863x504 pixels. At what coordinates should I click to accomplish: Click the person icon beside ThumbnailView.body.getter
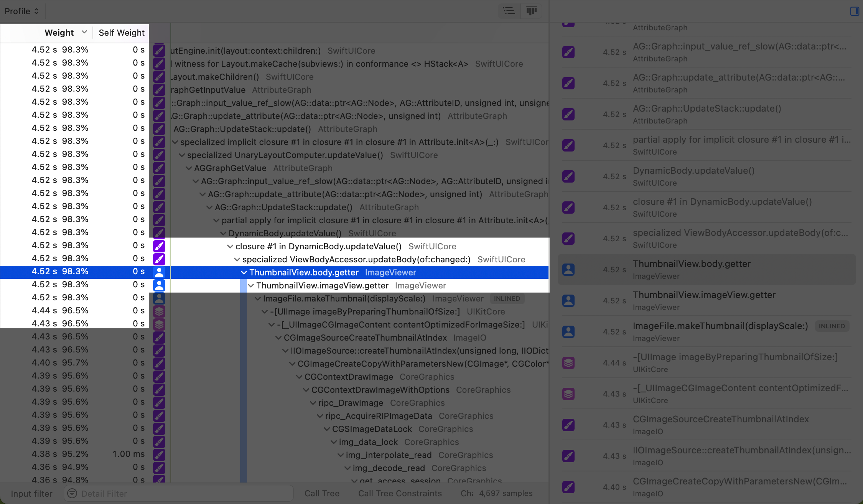pos(160,272)
